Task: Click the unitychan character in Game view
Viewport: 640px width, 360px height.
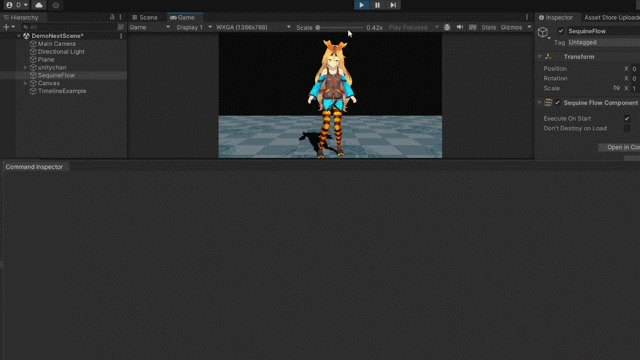Action: coord(332,98)
